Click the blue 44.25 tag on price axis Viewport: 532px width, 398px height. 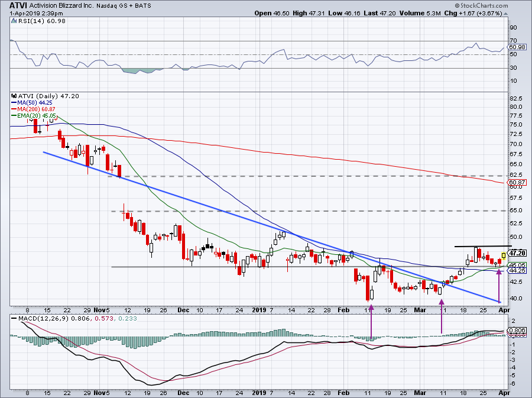coord(517,271)
